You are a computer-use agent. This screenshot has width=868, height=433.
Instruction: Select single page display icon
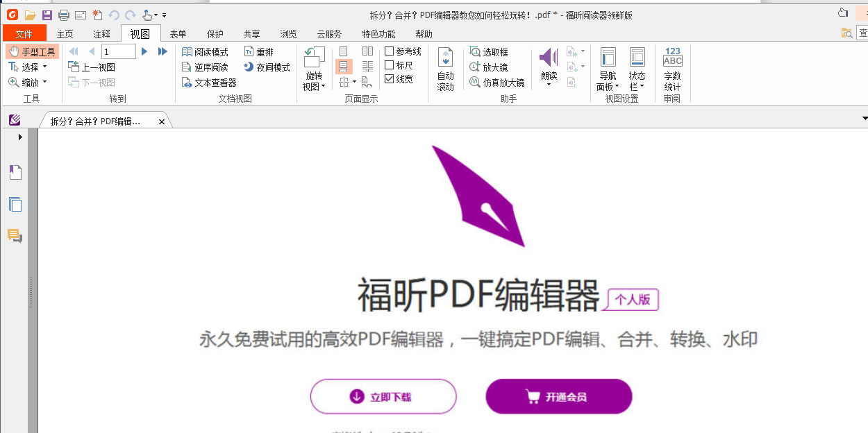tap(344, 51)
